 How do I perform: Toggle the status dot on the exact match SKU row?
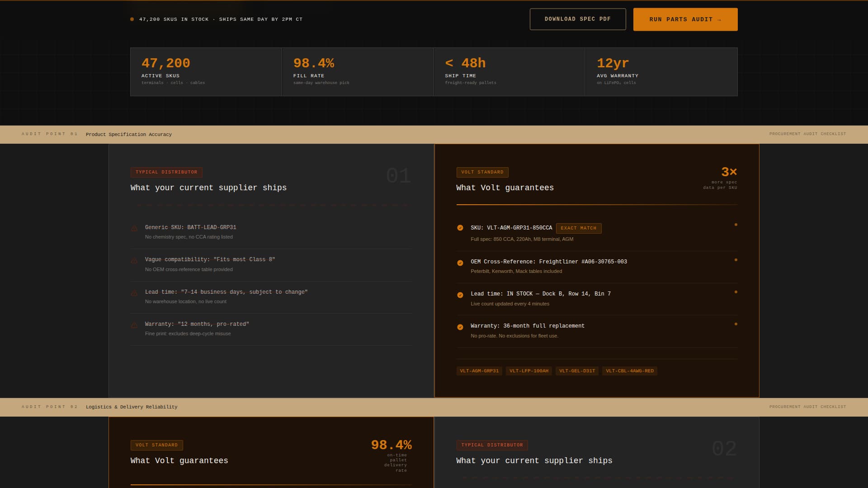click(x=736, y=224)
